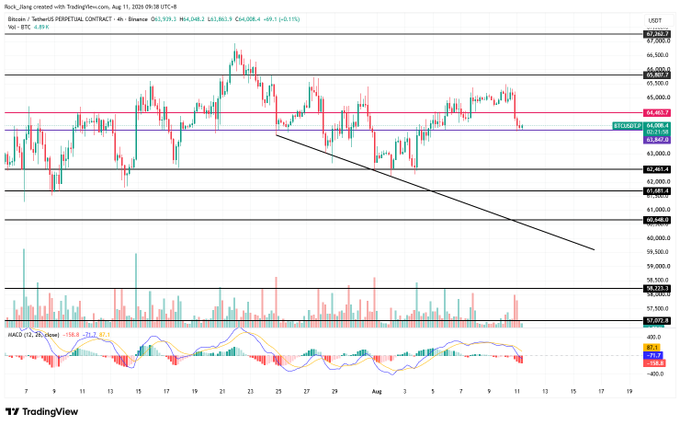The image size is (680, 425).
Task: Click the 25 date label on time axis
Action: (x=278, y=392)
